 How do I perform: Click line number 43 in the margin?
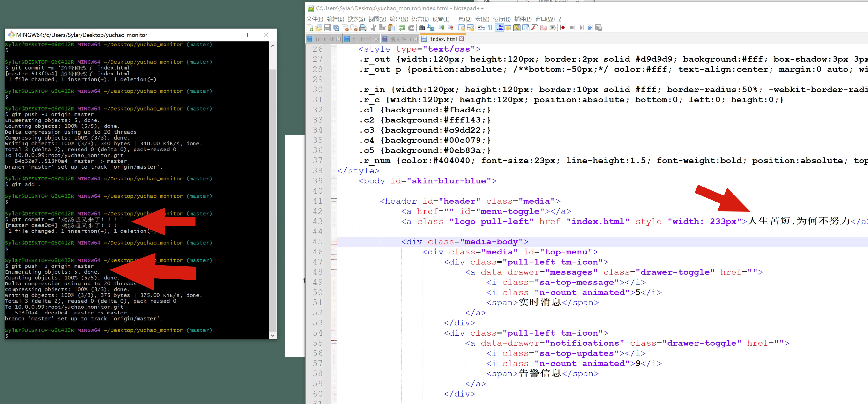point(317,221)
